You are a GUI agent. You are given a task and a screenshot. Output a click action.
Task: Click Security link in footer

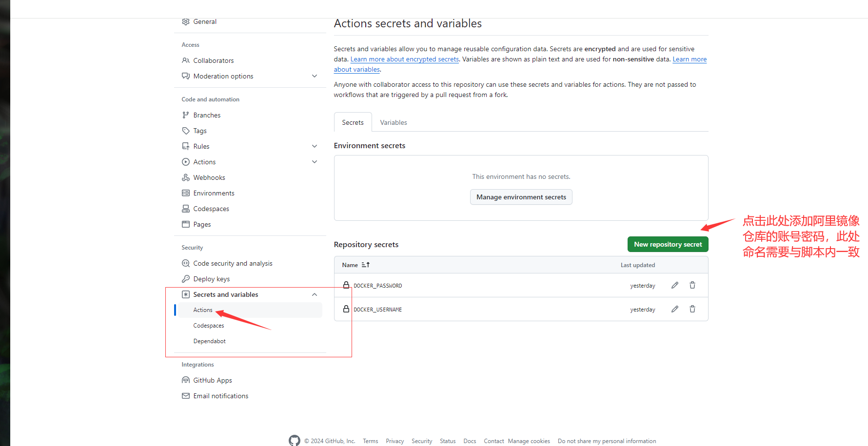[x=422, y=441]
